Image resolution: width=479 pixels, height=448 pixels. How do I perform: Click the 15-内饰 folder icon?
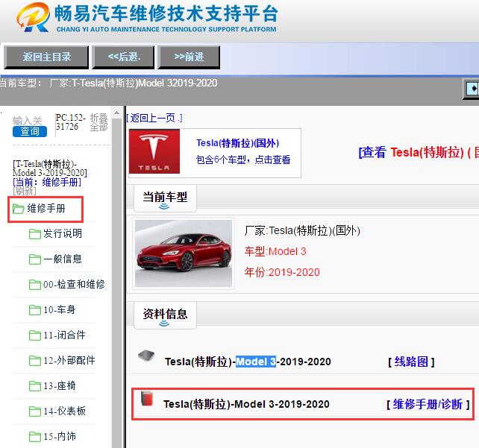pyautogui.click(x=35, y=437)
